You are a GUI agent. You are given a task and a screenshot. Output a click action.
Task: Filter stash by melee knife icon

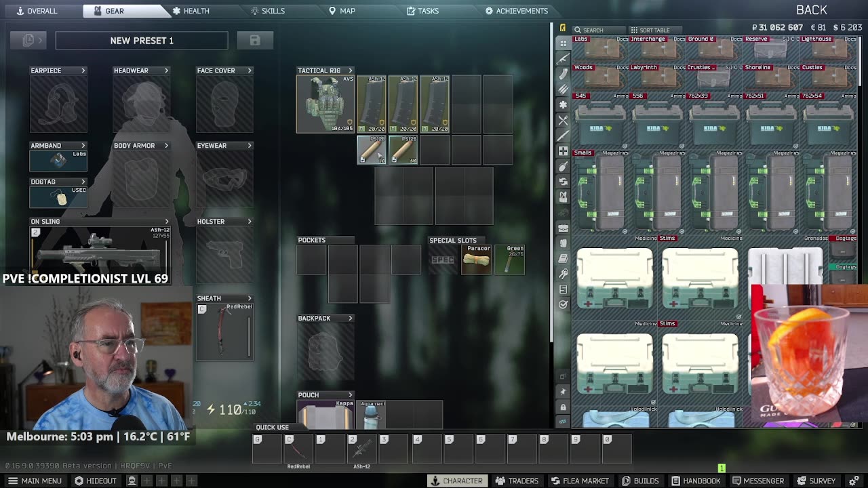pos(563,136)
